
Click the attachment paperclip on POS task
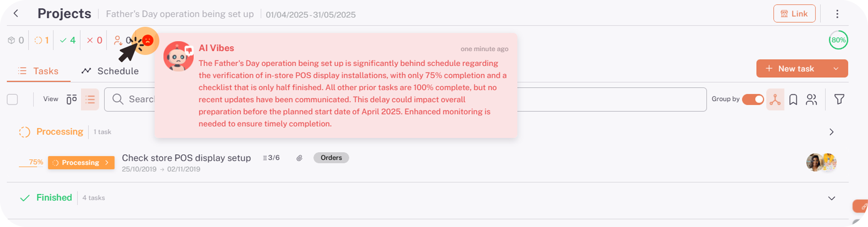tap(300, 158)
